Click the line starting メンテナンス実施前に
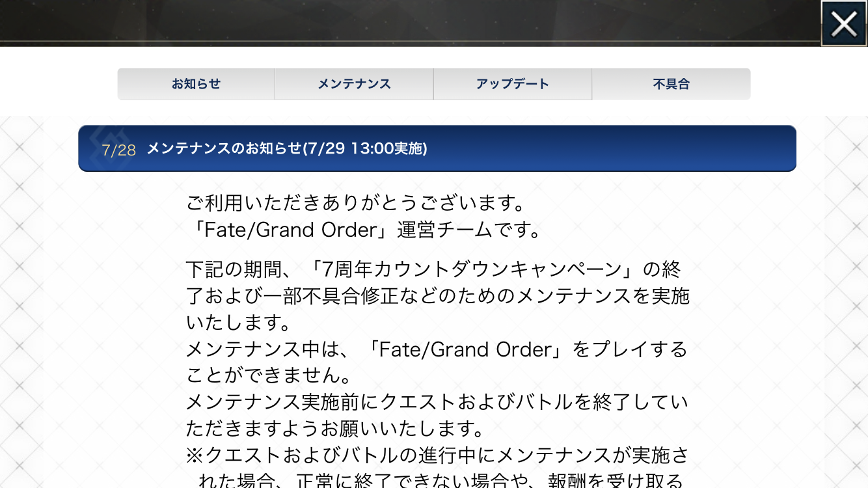The height and width of the screenshot is (488, 868). [x=436, y=403]
